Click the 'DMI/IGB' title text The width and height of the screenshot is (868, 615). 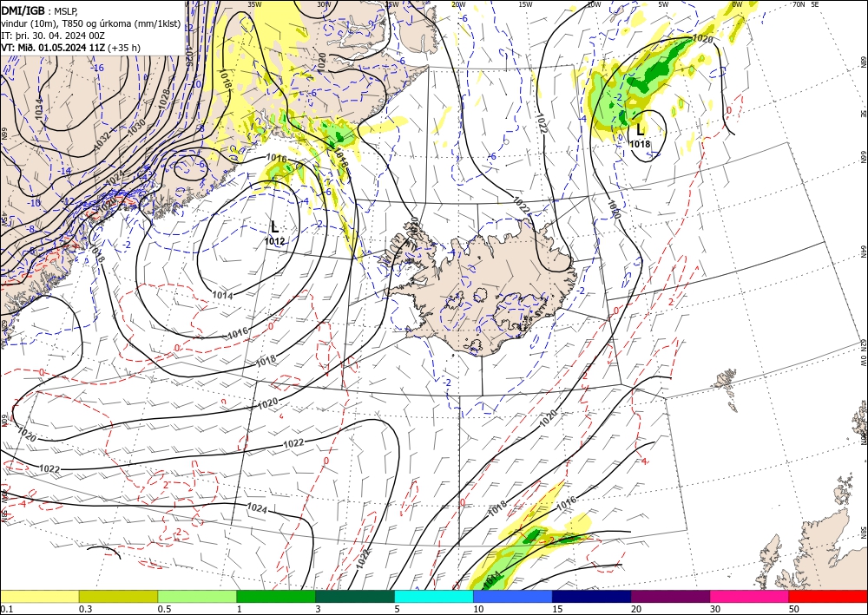point(23,10)
